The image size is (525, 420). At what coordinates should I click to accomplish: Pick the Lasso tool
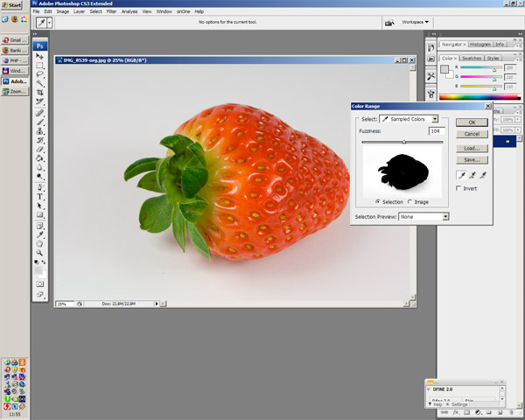(40, 73)
